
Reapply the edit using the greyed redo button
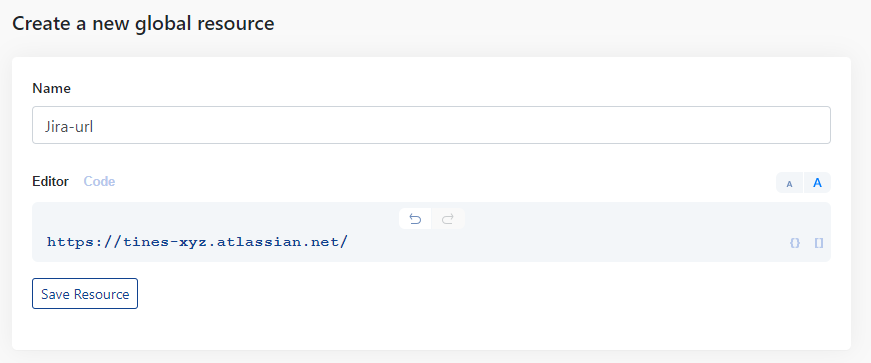[448, 219]
